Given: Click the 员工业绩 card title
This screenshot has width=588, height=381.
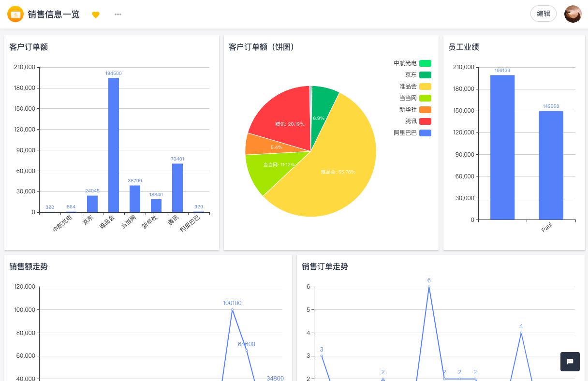Looking at the screenshot, I should pos(464,47).
